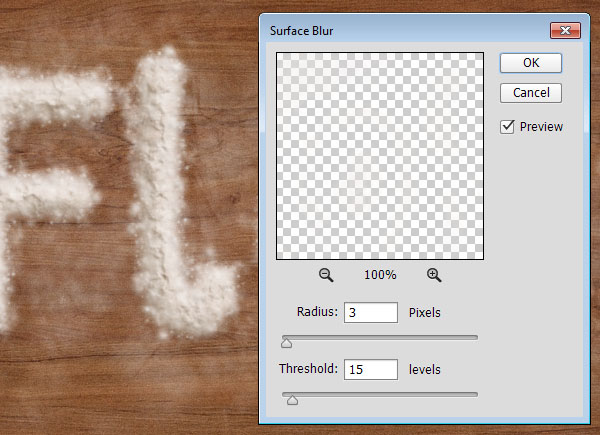Click the 100% zoom level label

pos(380,275)
